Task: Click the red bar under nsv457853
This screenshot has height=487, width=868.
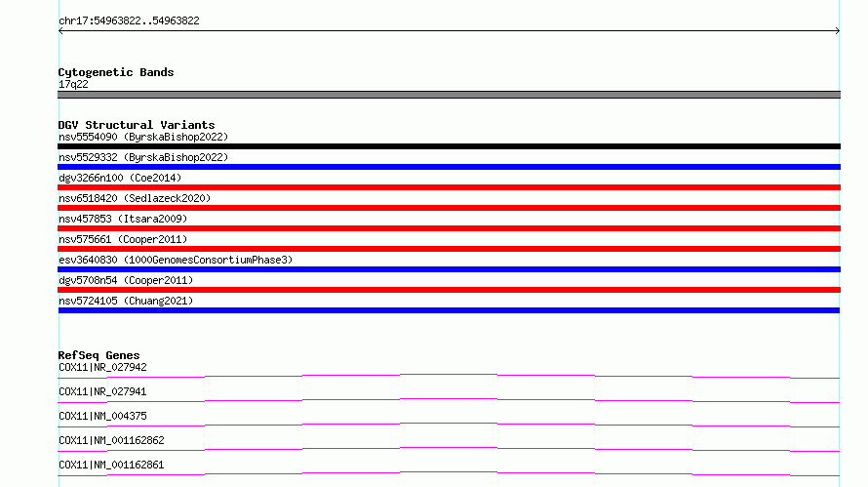Action: coord(449,228)
